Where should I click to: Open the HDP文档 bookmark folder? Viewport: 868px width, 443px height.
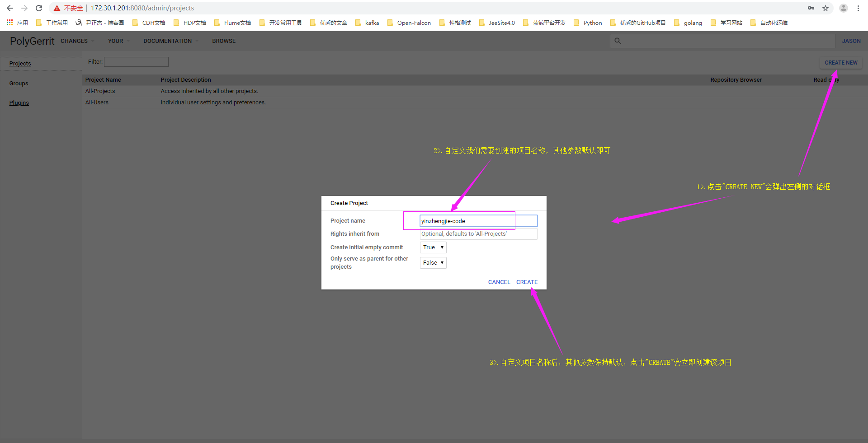click(x=190, y=23)
